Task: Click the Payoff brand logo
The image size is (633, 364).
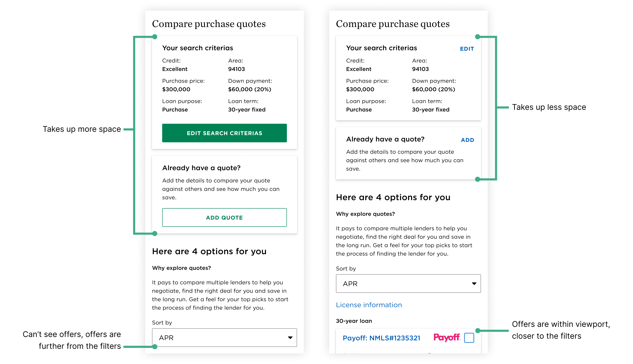Action: click(447, 337)
